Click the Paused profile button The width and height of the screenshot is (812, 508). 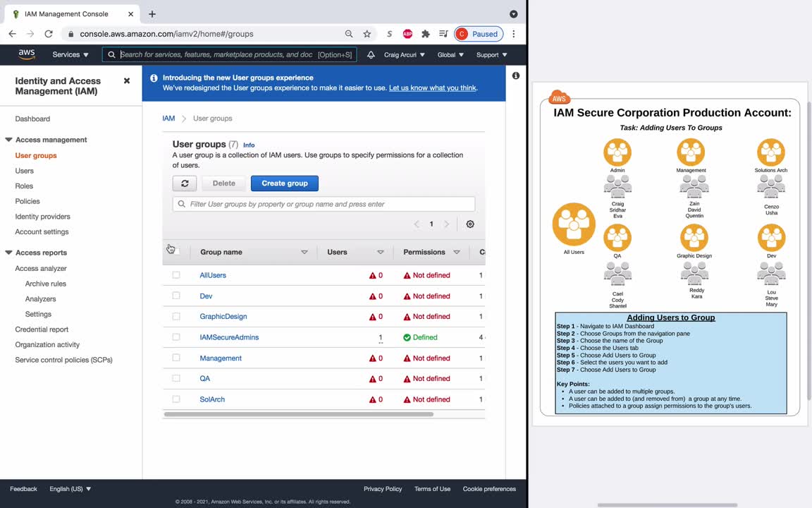point(479,34)
